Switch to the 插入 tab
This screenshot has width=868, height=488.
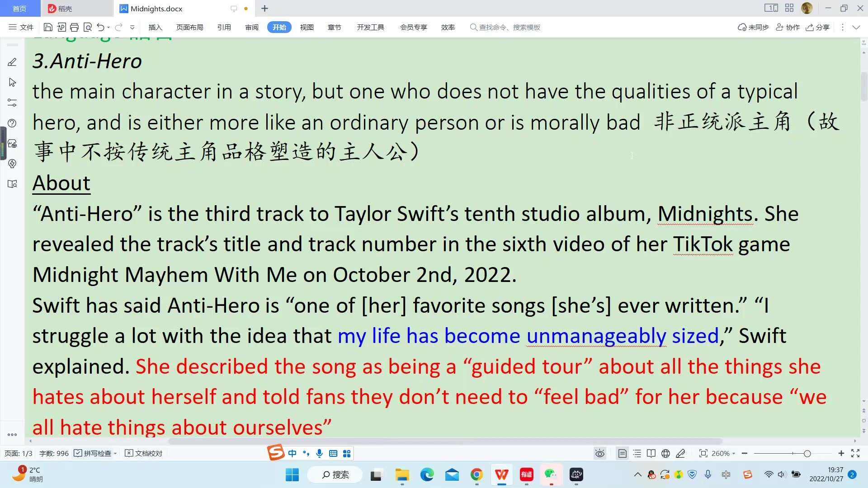(x=155, y=27)
